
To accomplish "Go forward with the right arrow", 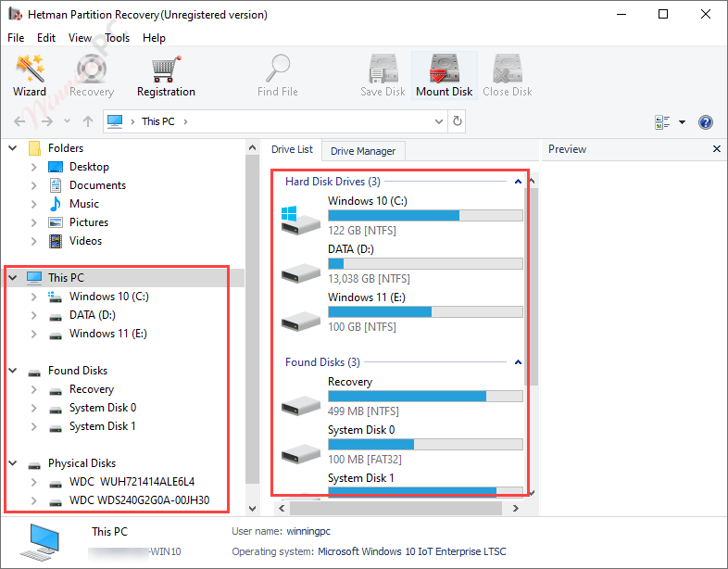I will tap(47, 121).
